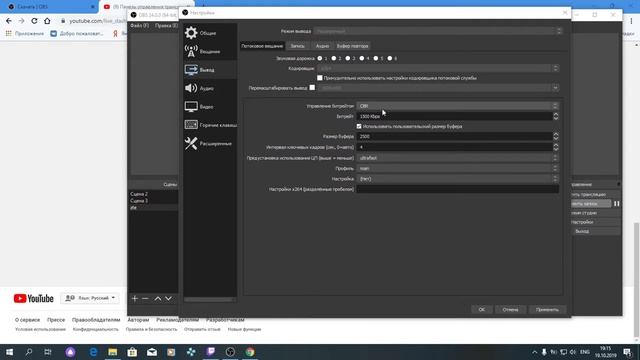The height and width of the screenshot is (360, 640).
Task: Click the add scene plus icon in OBS
Action: coord(135,298)
